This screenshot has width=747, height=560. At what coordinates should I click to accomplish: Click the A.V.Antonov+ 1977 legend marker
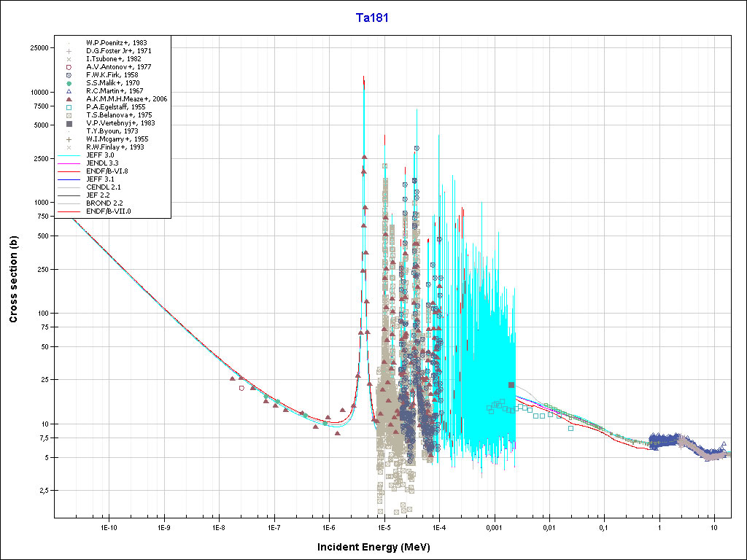[x=69, y=67]
